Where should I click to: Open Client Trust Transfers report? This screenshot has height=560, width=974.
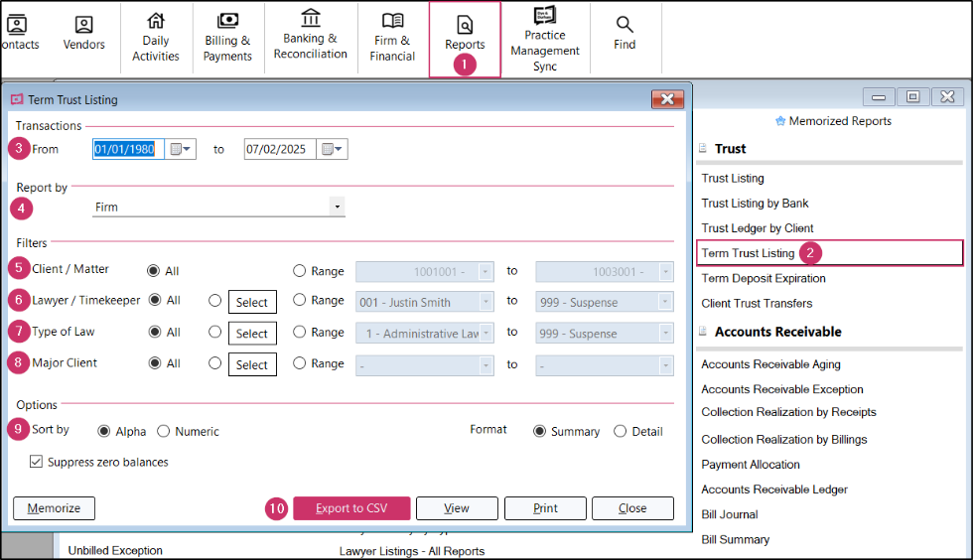pos(757,303)
